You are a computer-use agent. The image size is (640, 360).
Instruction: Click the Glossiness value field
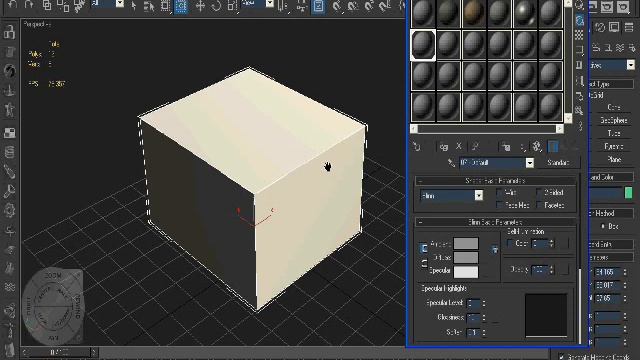click(473, 318)
